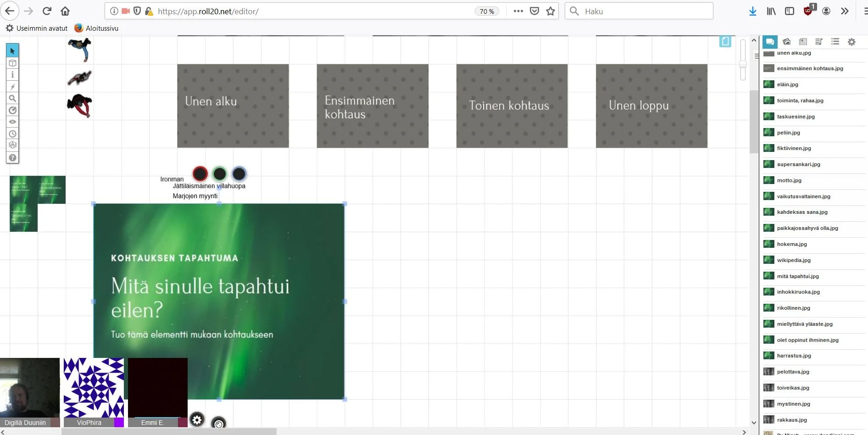Open the uBlock Origin extension icon
The height and width of the screenshot is (435, 868).
pos(808,11)
